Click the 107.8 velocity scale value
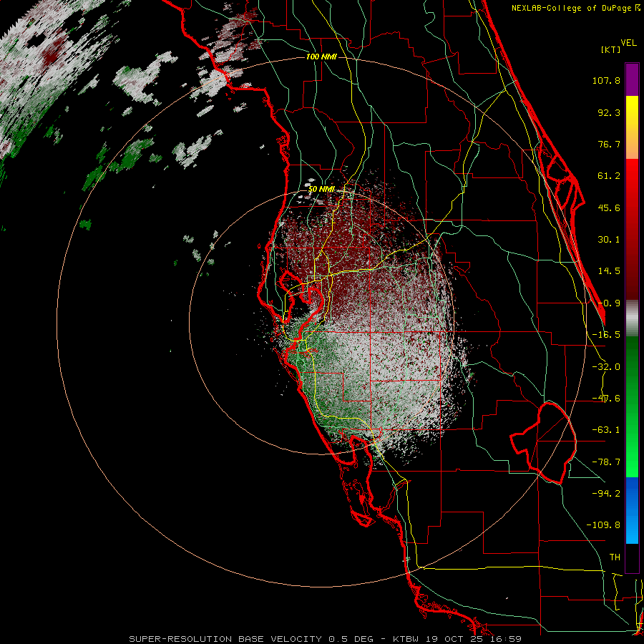 click(606, 80)
